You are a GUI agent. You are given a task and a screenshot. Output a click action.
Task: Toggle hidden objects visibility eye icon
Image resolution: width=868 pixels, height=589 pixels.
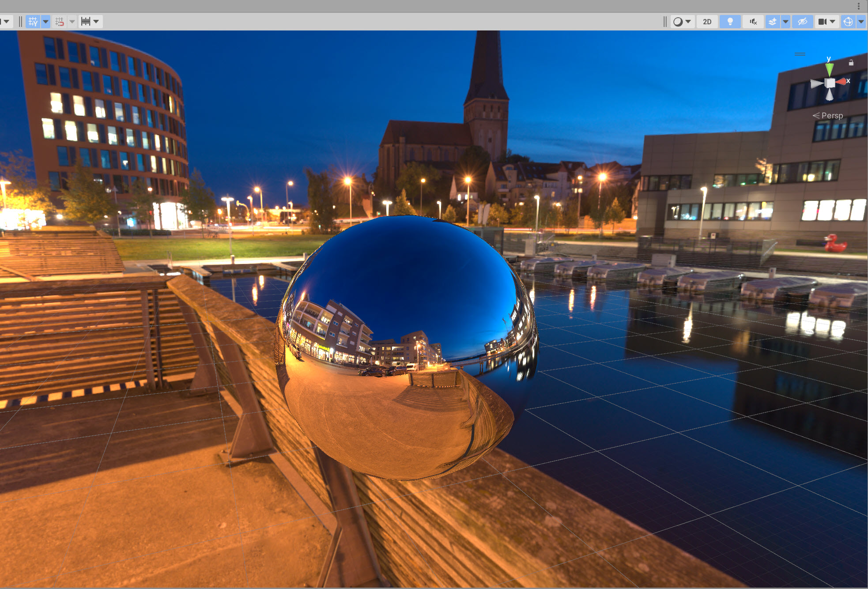coord(802,22)
